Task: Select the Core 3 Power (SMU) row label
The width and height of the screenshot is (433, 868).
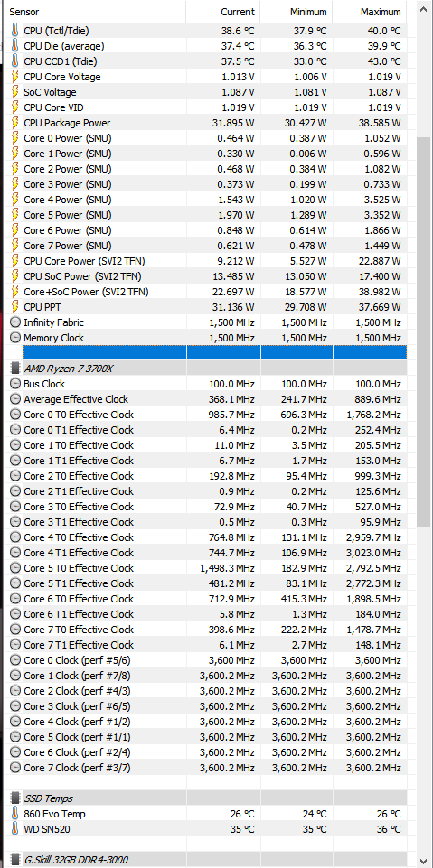Action: point(68,184)
